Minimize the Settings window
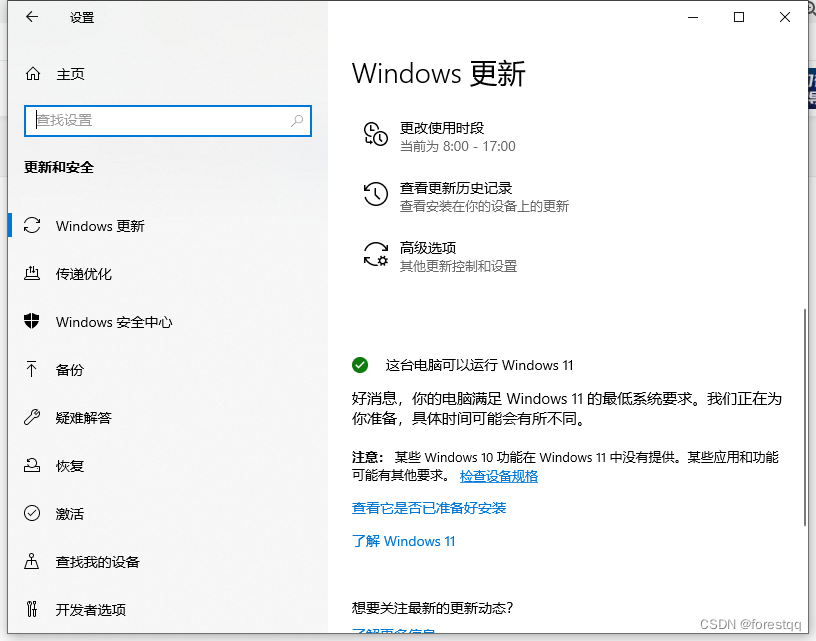816x641 pixels. pyautogui.click(x=693, y=17)
